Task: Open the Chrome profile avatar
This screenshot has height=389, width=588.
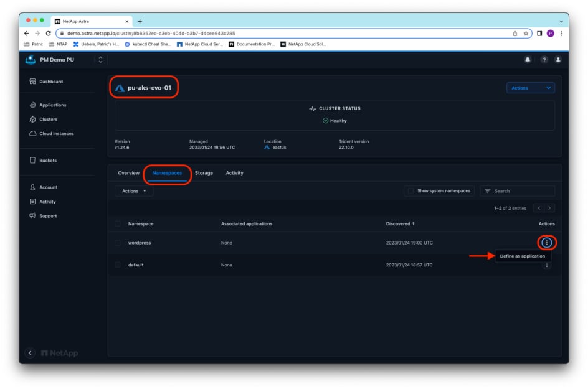Action: point(551,34)
